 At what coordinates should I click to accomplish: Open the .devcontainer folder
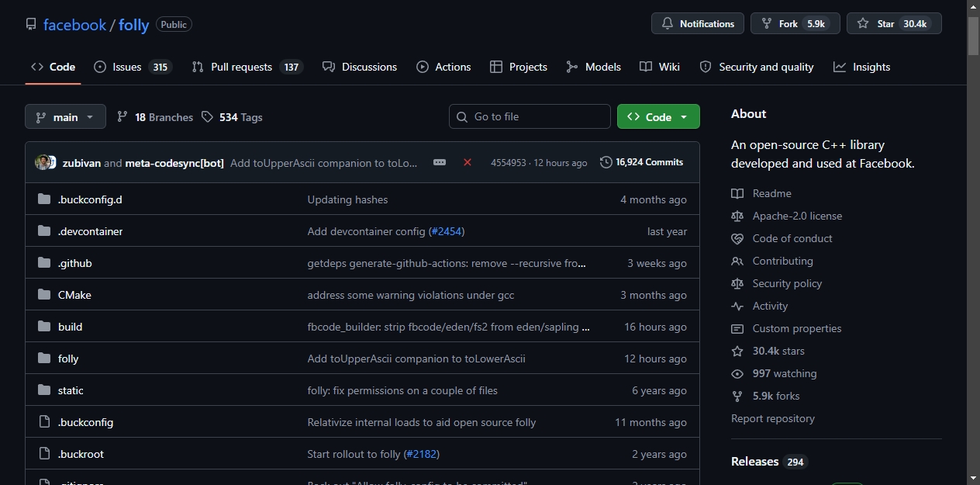pyautogui.click(x=90, y=231)
